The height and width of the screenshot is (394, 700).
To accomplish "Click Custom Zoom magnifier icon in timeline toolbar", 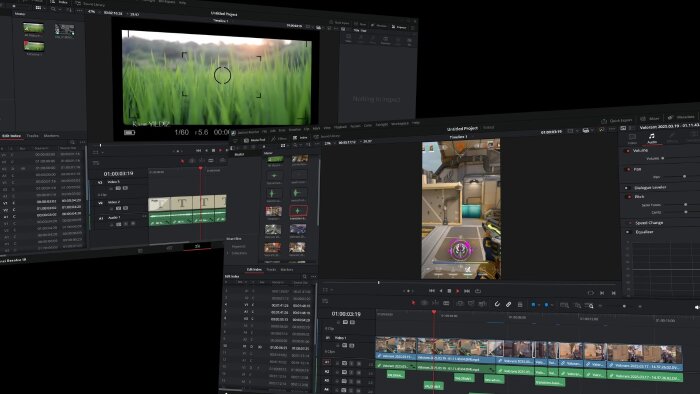I will 590,306.
